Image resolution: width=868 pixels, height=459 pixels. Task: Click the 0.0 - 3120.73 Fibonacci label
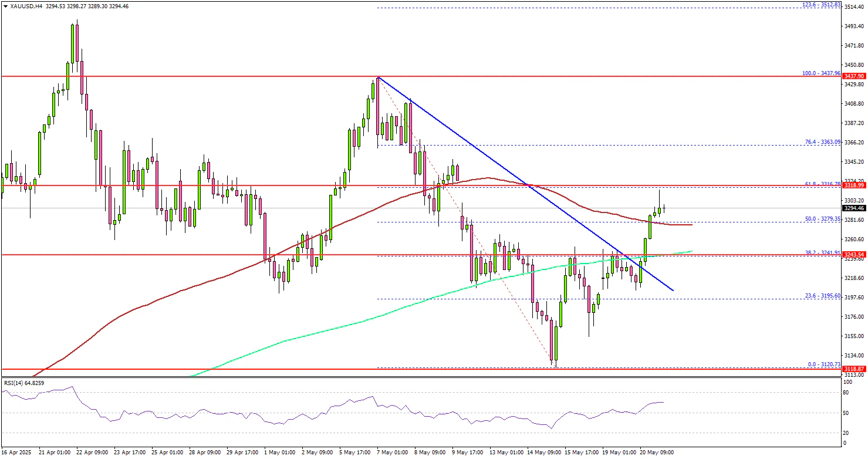click(x=824, y=365)
